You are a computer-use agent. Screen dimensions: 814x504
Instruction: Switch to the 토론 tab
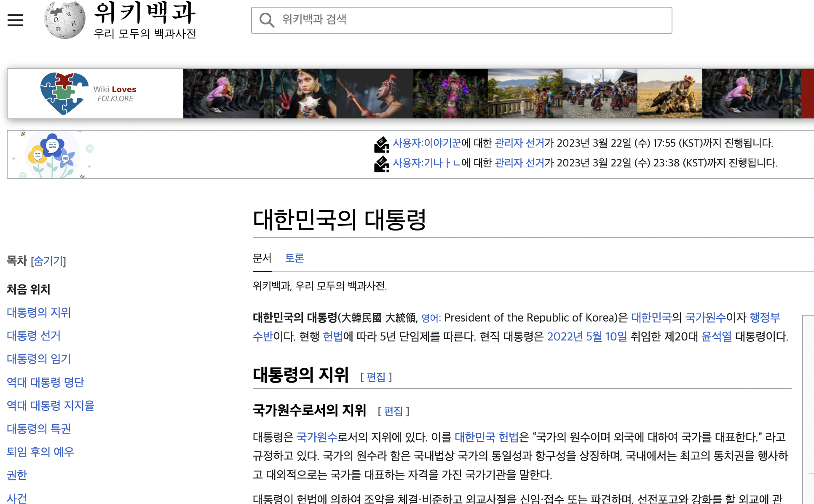click(294, 258)
